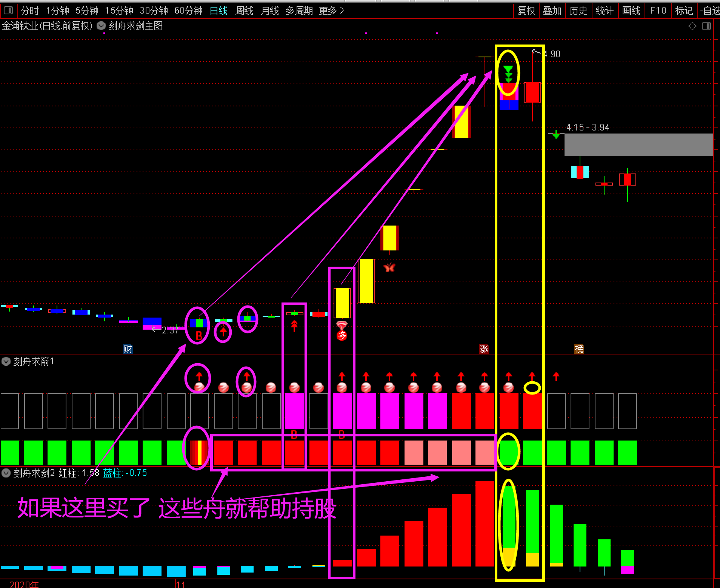Select the 15分钟 period tab
720x588 pixels.
pyautogui.click(x=119, y=11)
